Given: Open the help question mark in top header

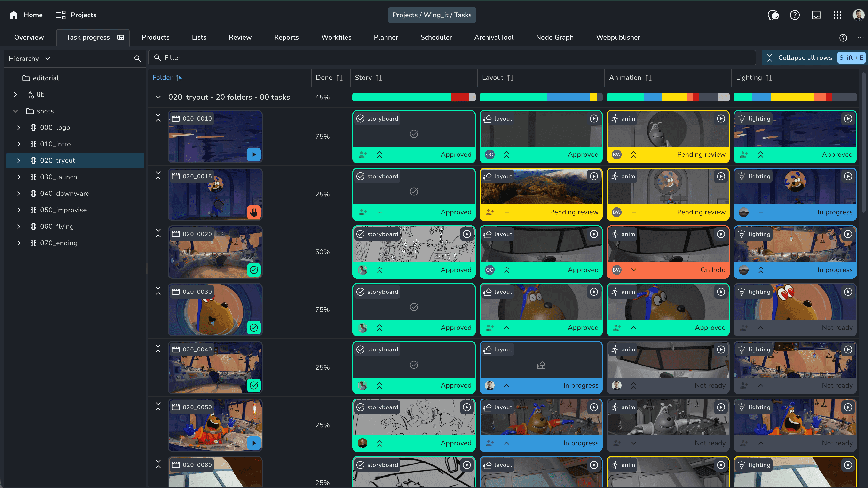Looking at the screenshot, I should coord(795,15).
